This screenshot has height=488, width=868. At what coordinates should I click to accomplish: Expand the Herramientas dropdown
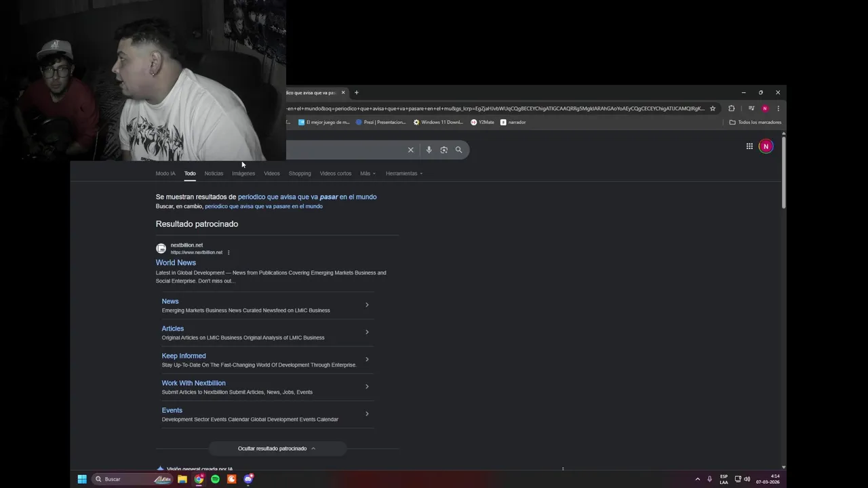pos(404,174)
